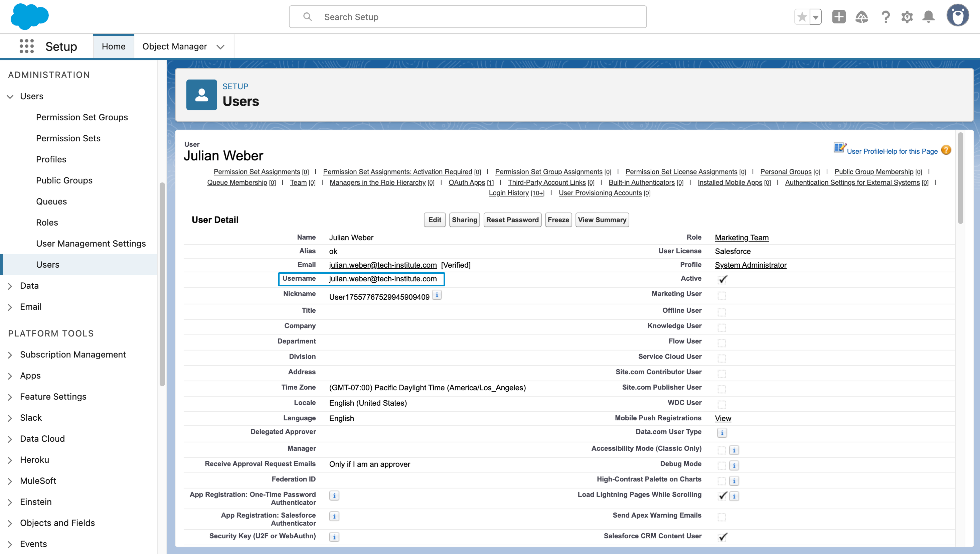Click One-Time Password Authenticator info icon
Viewport: 980px width, 554px height.
click(334, 496)
